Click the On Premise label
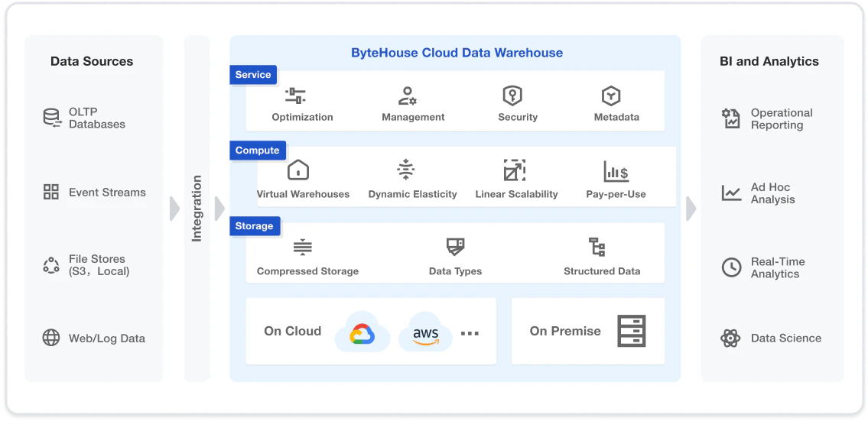Image resolution: width=868 pixels, height=421 pixels. (564, 331)
